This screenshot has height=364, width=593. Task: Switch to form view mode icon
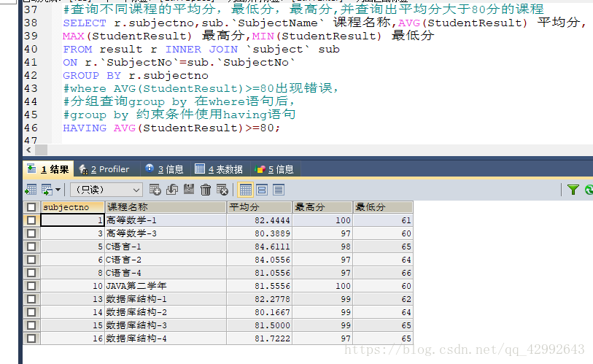[x=262, y=190]
